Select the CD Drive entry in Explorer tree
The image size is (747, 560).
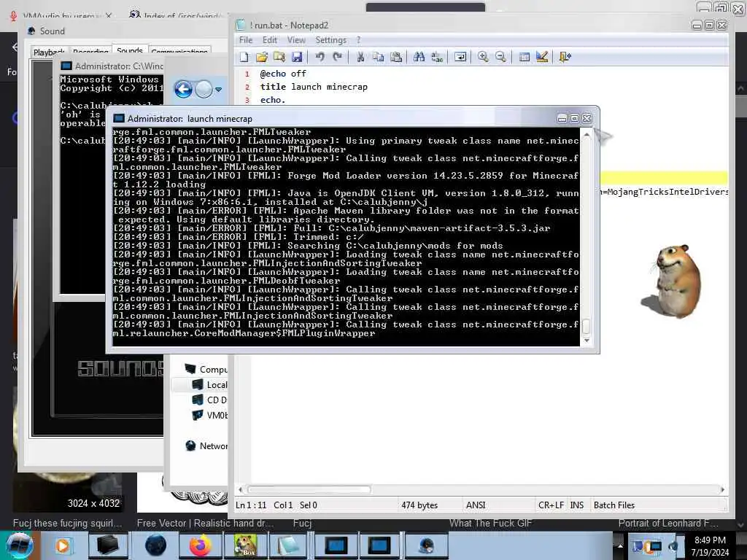pos(210,400)
